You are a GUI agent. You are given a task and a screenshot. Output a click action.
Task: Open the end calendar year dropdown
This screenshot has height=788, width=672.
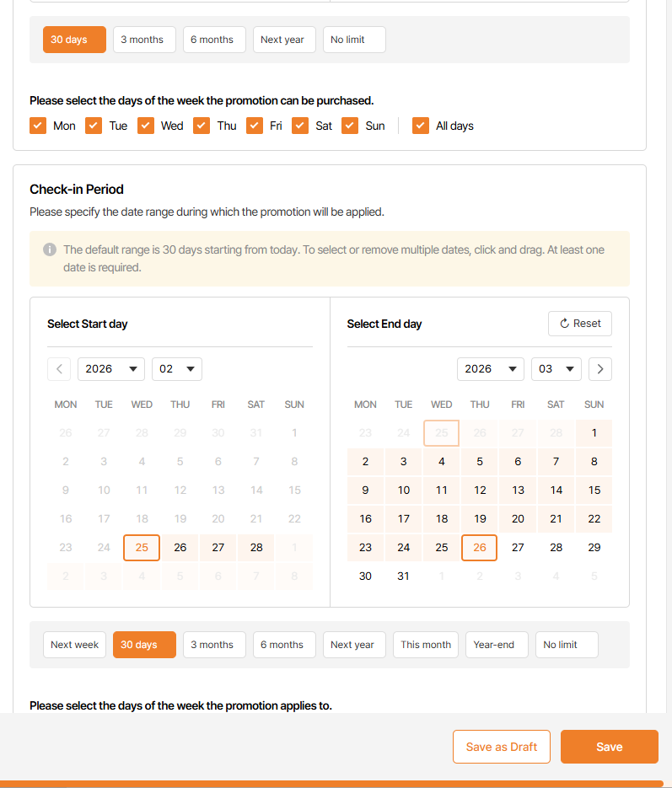pos(491,369)
